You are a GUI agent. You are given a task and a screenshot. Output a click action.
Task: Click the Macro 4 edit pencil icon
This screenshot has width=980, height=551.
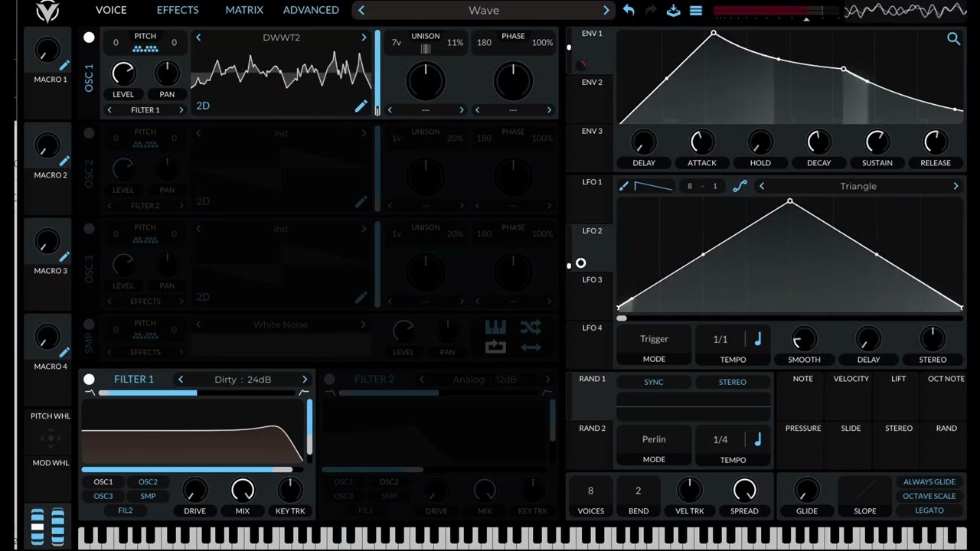pyautogui.click(x=64, y=353)
